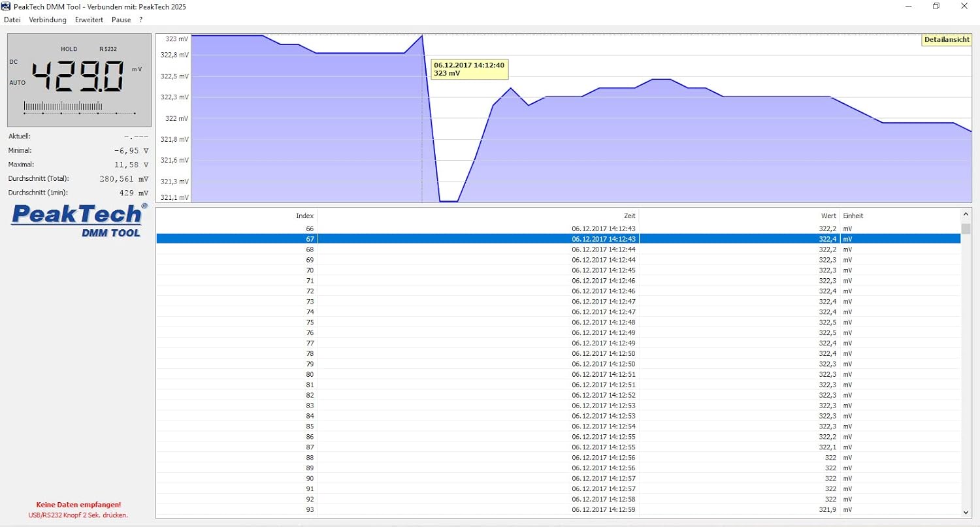The height and width of the screenshot is (527, 980).
Task: Click the 323 mV peak on the chart
Action: [422, 35]
